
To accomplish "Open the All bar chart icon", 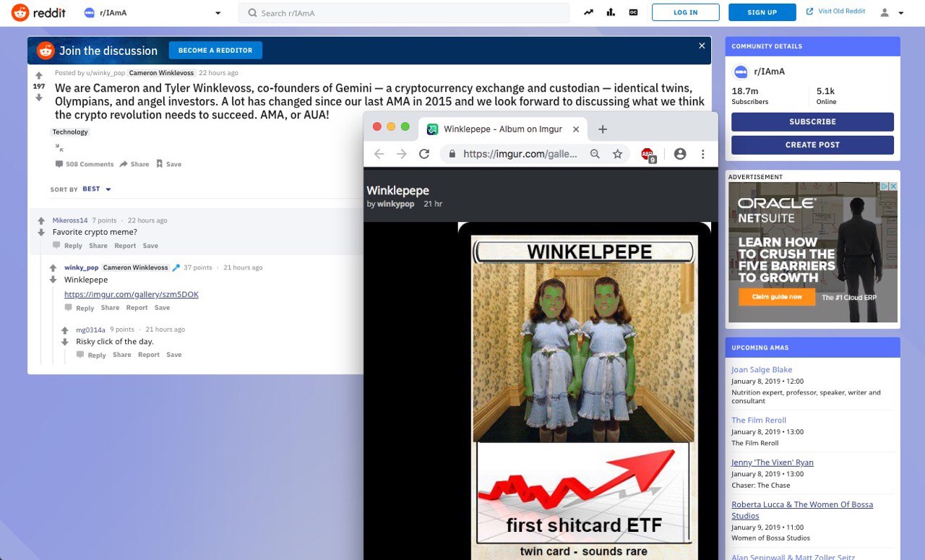I will (x=611, y=12).
